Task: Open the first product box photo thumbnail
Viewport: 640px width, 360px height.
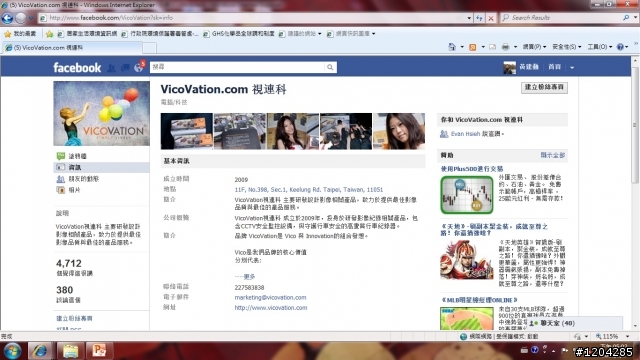Action: (x=187, y=131)
